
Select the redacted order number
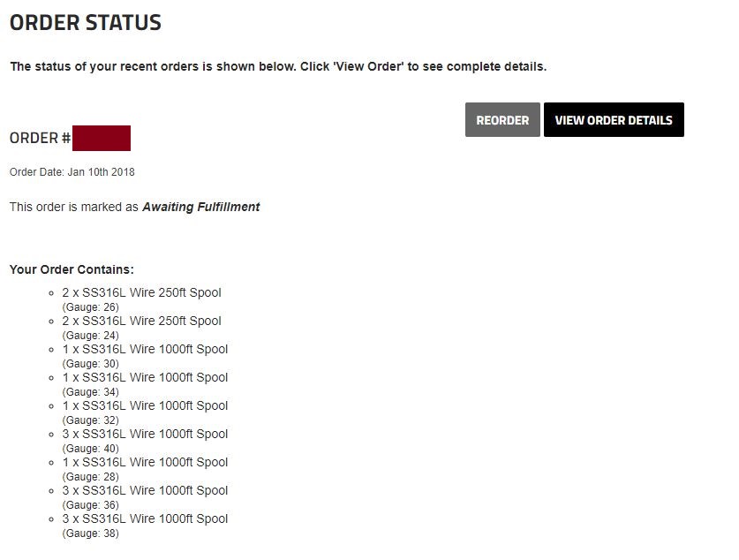[102, 139]
